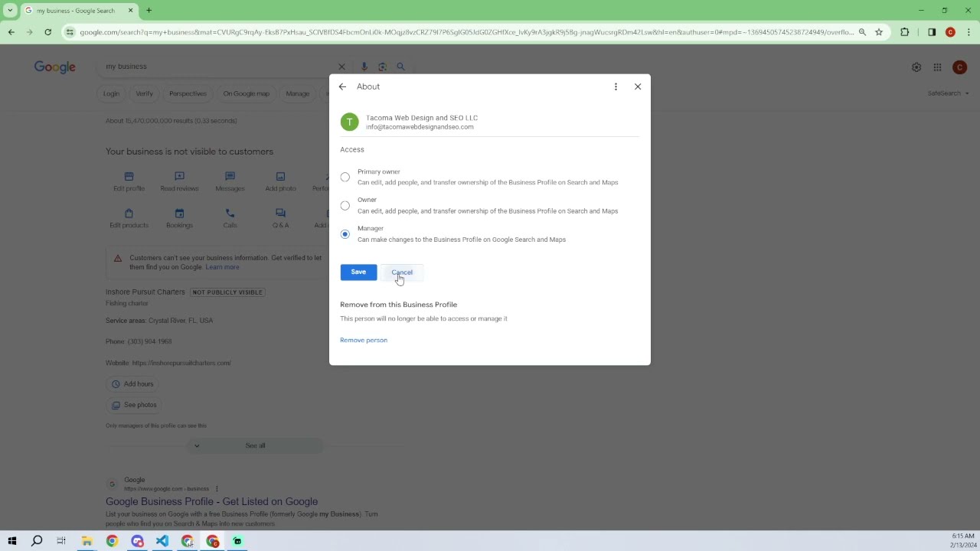Viewport: 980px width, 551px height.
Task: Cancel the access changes
Action: [x=402, y=272]
